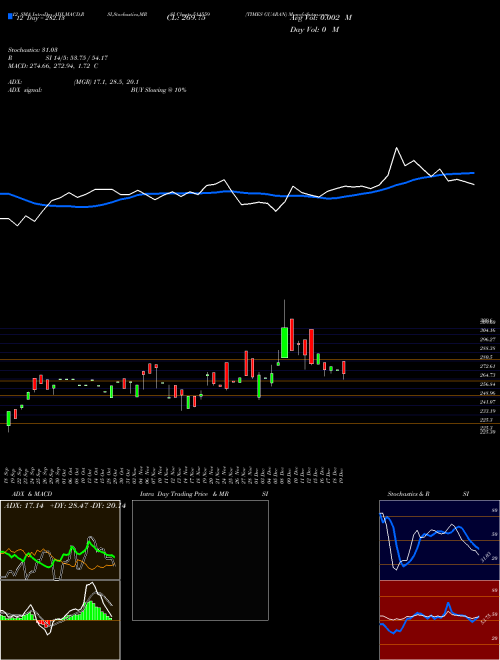500x660 pixels.
Task: Click the white price line peak in upper chart
Action: coord(396,148)
